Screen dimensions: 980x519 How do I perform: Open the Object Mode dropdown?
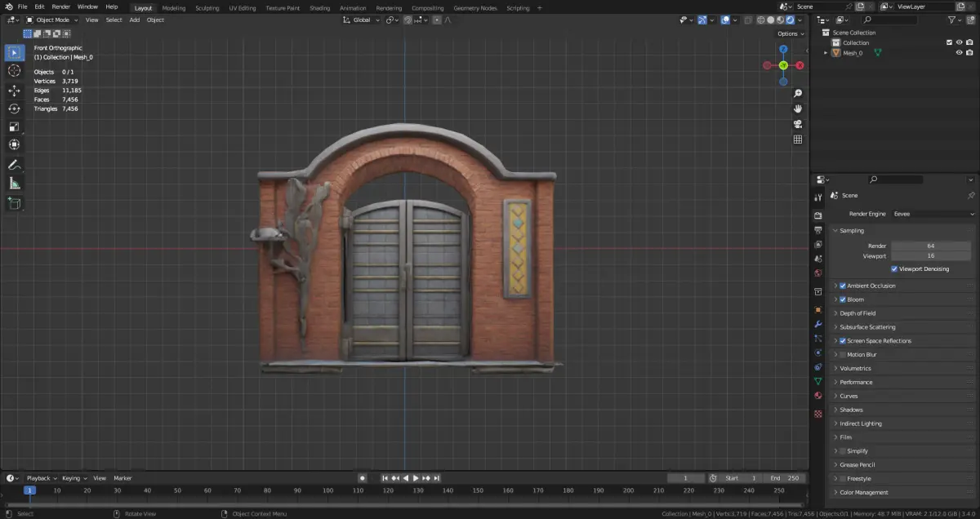pyautogui.click(x=52, y=20)
